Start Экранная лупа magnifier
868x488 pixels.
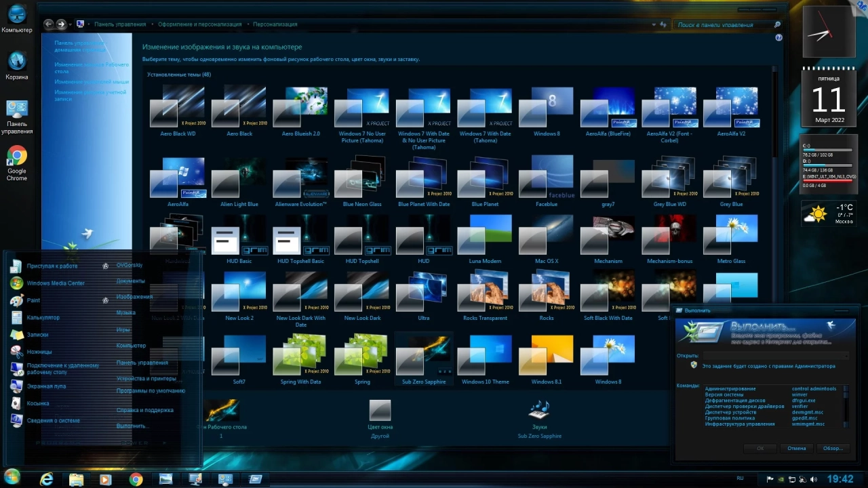[46, 386]
